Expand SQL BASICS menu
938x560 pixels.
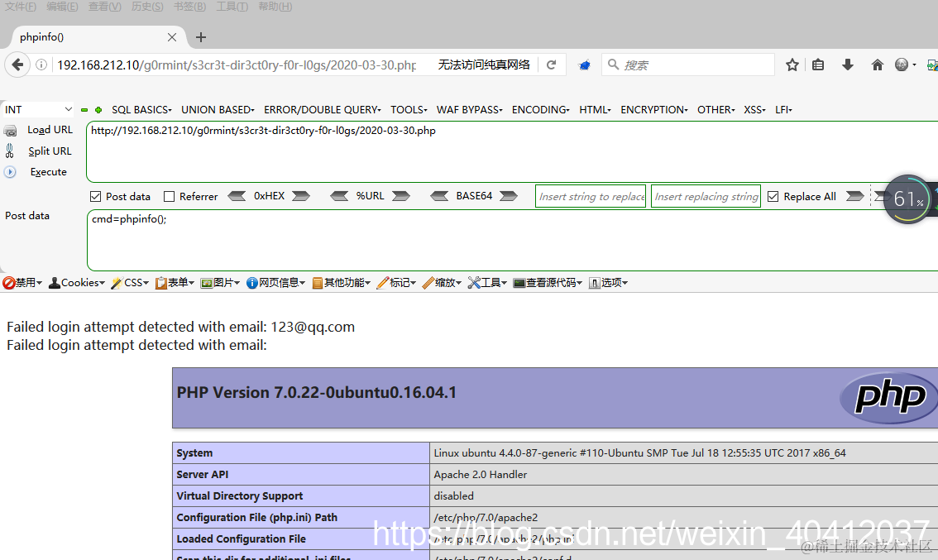point(141,109)
